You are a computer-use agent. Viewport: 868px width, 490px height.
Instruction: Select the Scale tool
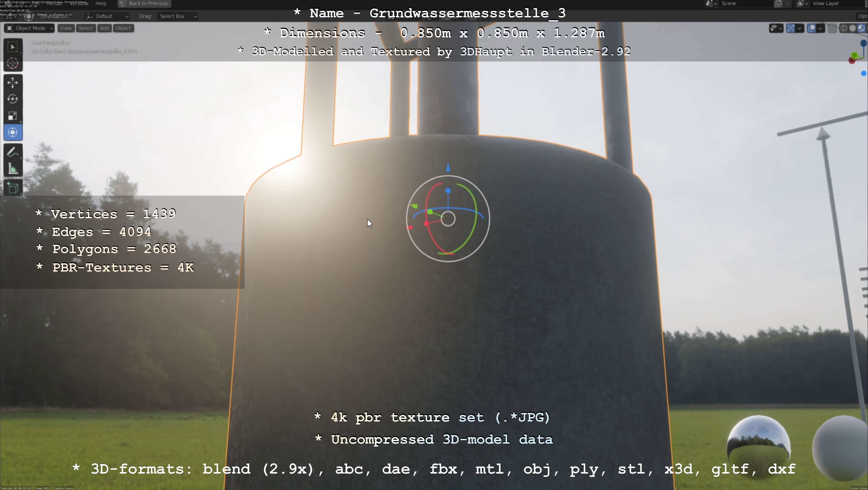click(x=13, y=116)
